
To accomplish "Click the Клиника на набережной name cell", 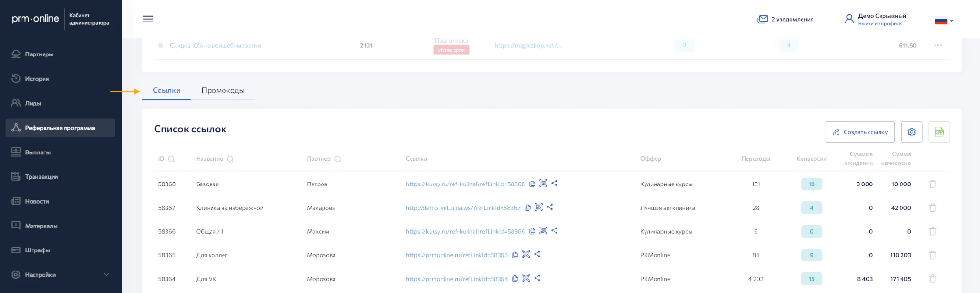I will tap(230, 208).
